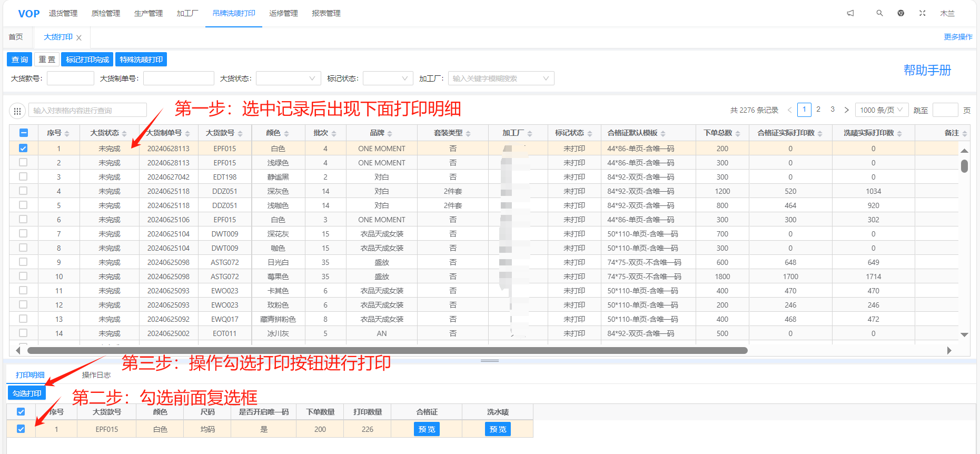Click the 勾选打印 button

pos(27,393)
